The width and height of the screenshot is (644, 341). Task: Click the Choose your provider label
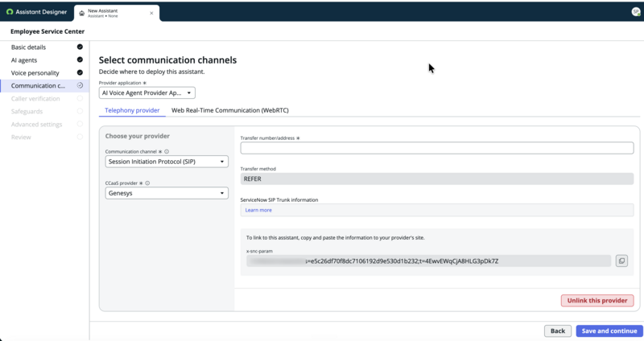point(137,136)
